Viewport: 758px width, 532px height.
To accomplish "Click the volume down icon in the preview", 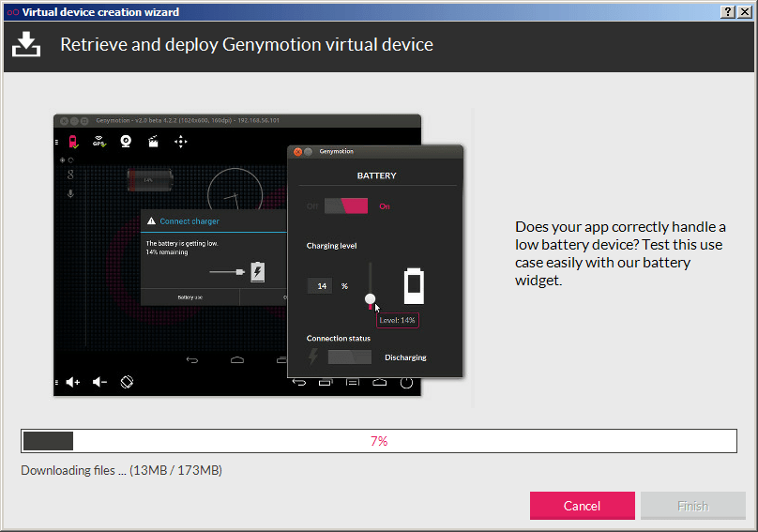I will pos(99,382).
